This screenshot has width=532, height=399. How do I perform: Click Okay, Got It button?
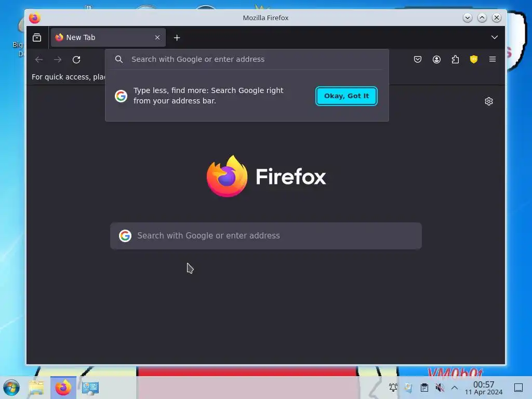pos(347,96)
